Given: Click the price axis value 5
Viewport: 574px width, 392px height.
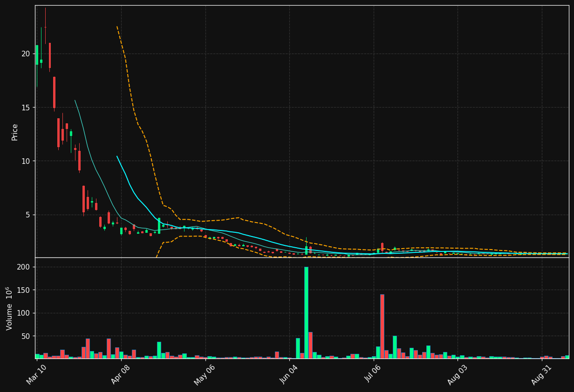Looking at the screenshot, I should click(28, 215).
